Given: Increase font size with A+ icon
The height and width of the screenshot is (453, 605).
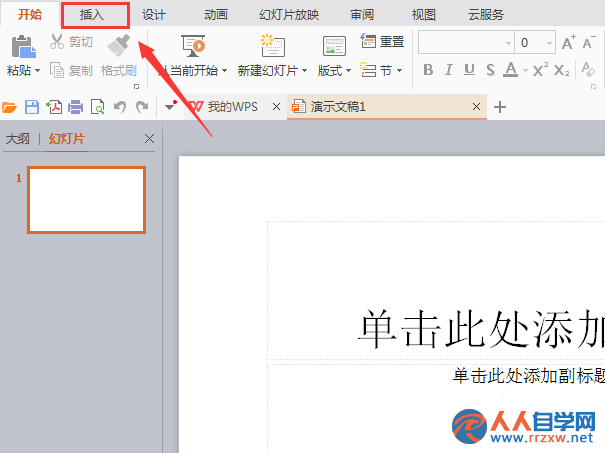Looking at the screenshot, I should point(568,42).
